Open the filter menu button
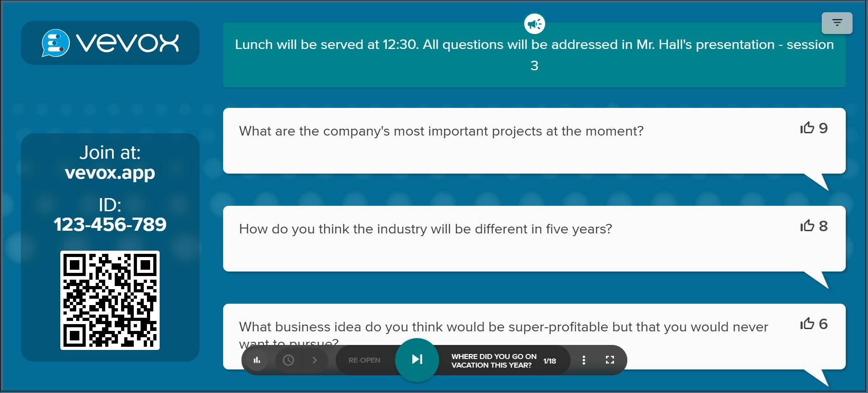This screenshot has width=868, height=393. tap(837, 23)
